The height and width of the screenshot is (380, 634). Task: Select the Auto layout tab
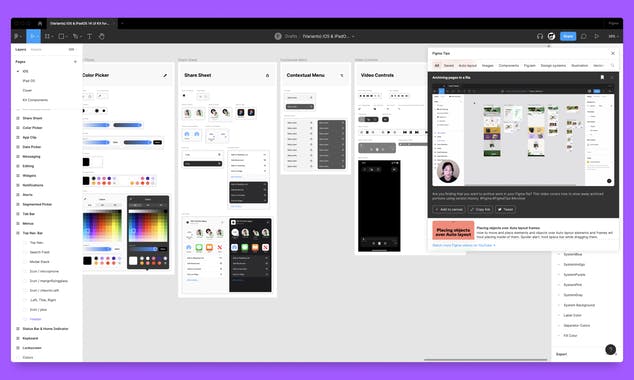pos(467,65)
